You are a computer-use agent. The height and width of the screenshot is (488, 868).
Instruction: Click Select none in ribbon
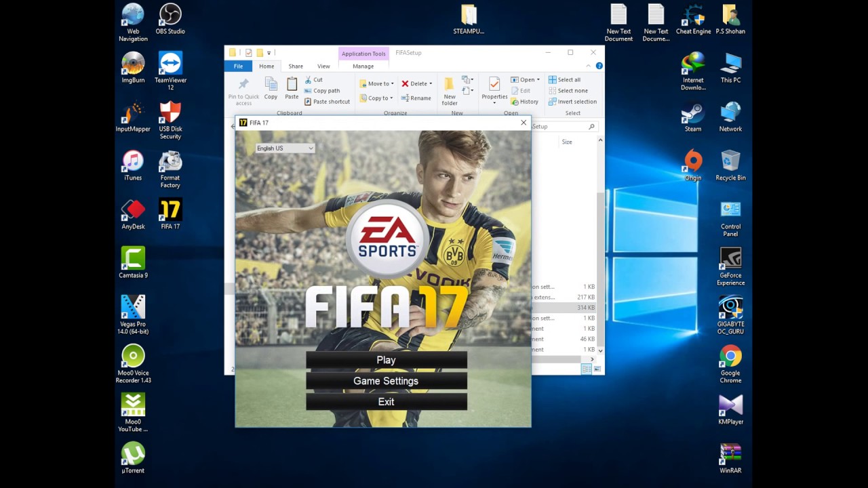[x=568, y=91]
